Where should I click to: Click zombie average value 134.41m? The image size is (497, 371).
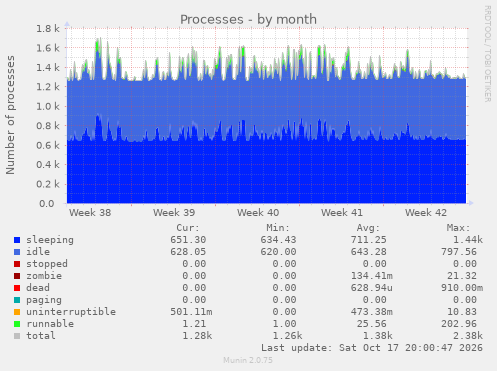372,276
